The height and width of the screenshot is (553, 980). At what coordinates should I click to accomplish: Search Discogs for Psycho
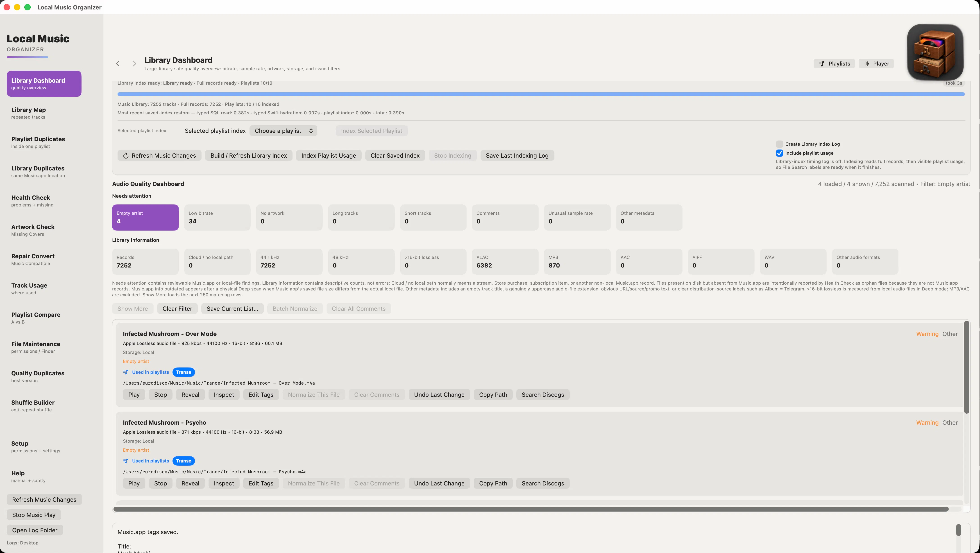coord(543,483)
